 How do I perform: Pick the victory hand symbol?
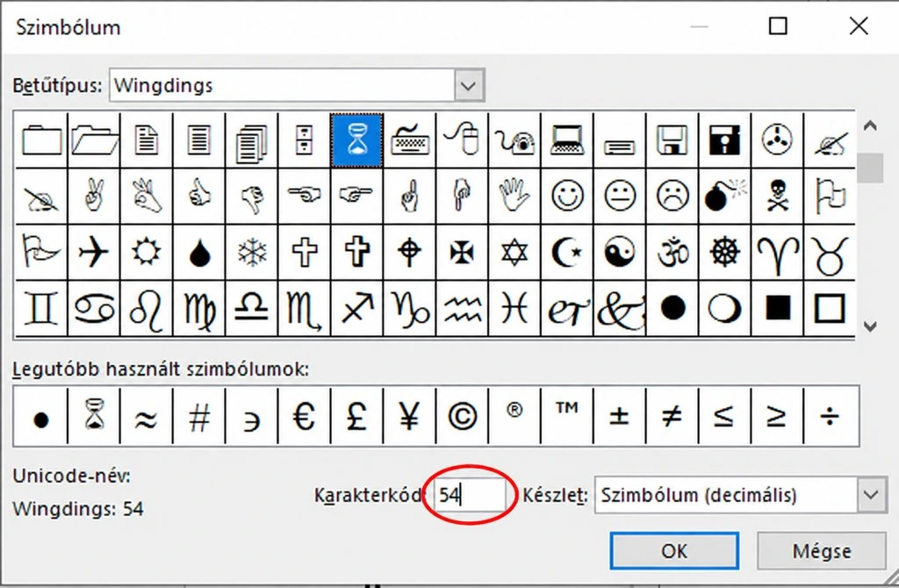(94, 196)
